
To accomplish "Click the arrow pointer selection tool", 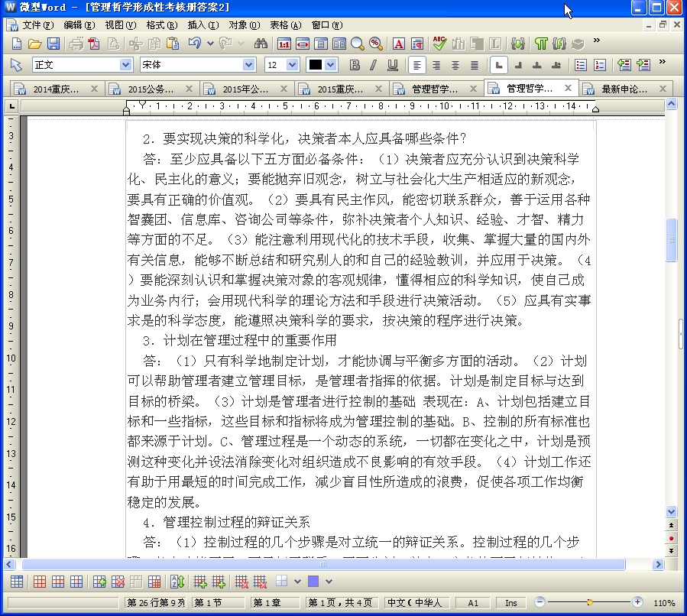I will coord(16,65).
